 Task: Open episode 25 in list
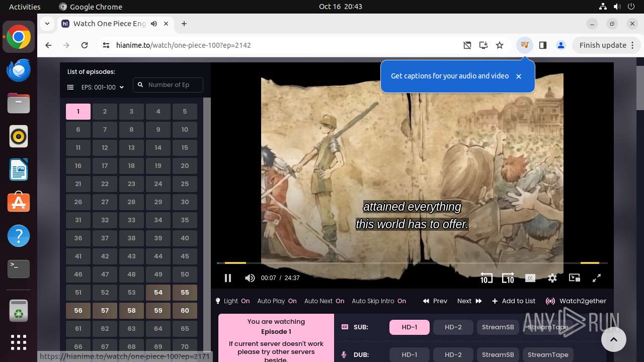185,184
